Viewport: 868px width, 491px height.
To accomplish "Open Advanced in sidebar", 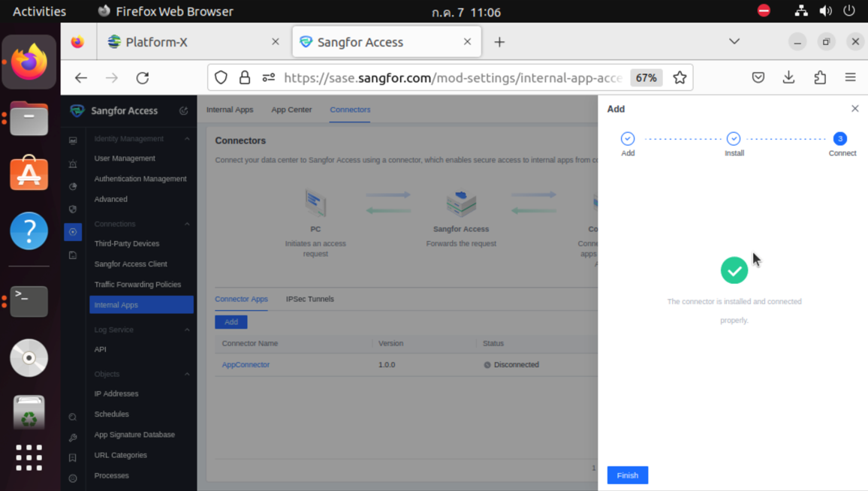I will [110, 199].
